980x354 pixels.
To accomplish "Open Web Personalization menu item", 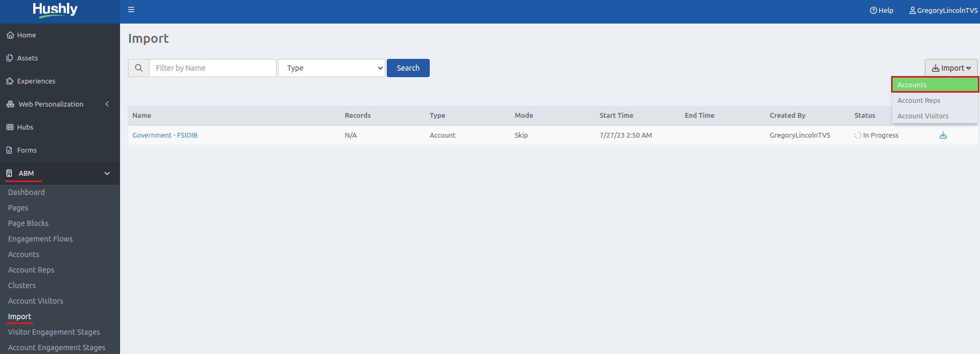I will pos(51,104).
